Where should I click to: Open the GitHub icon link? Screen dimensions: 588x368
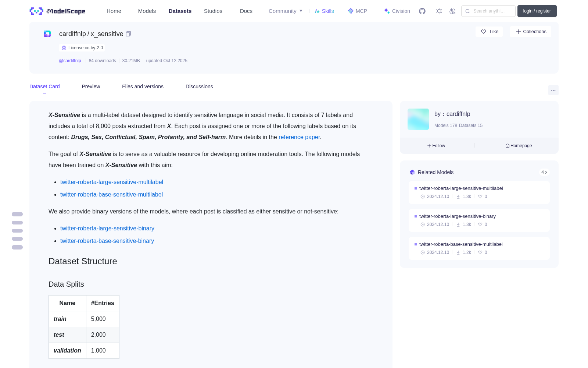click(422, 11)
